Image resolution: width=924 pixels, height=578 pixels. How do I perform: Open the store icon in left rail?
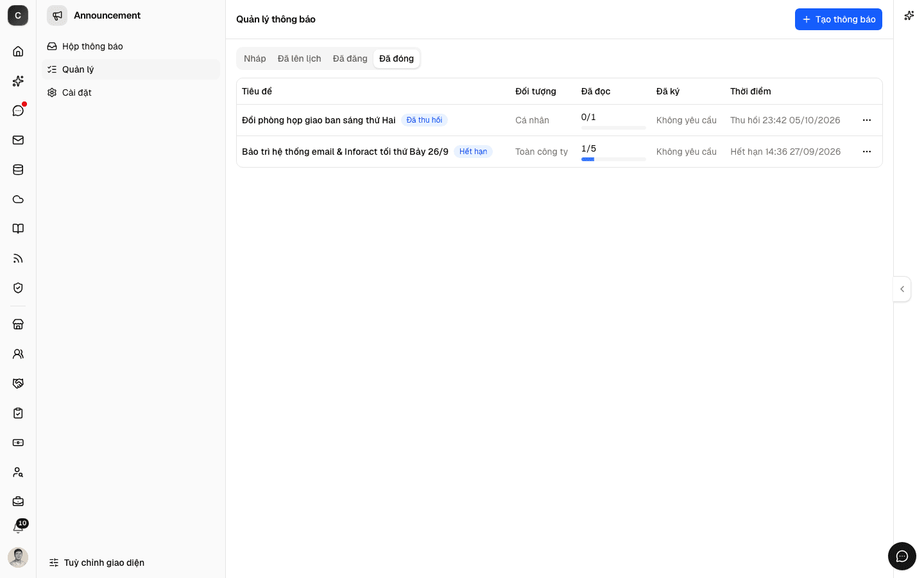pyautogui.click(x=18, y=324)
